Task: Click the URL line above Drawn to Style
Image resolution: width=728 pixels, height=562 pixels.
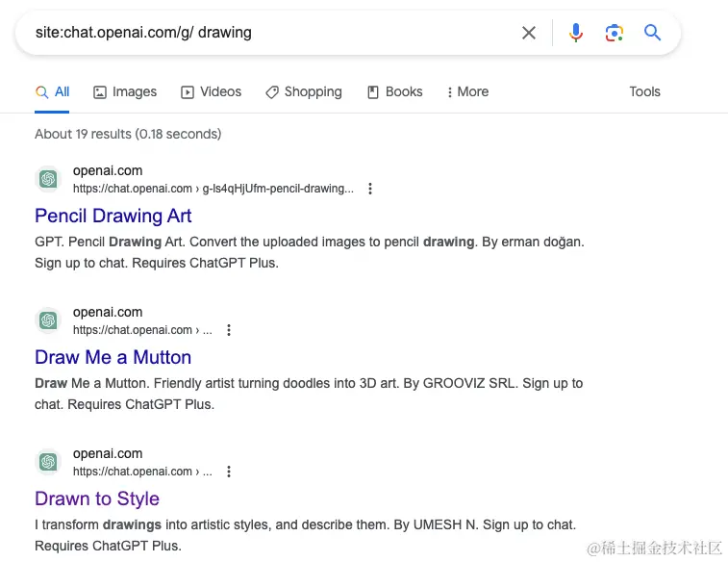Action: click(x=142, y=472)
